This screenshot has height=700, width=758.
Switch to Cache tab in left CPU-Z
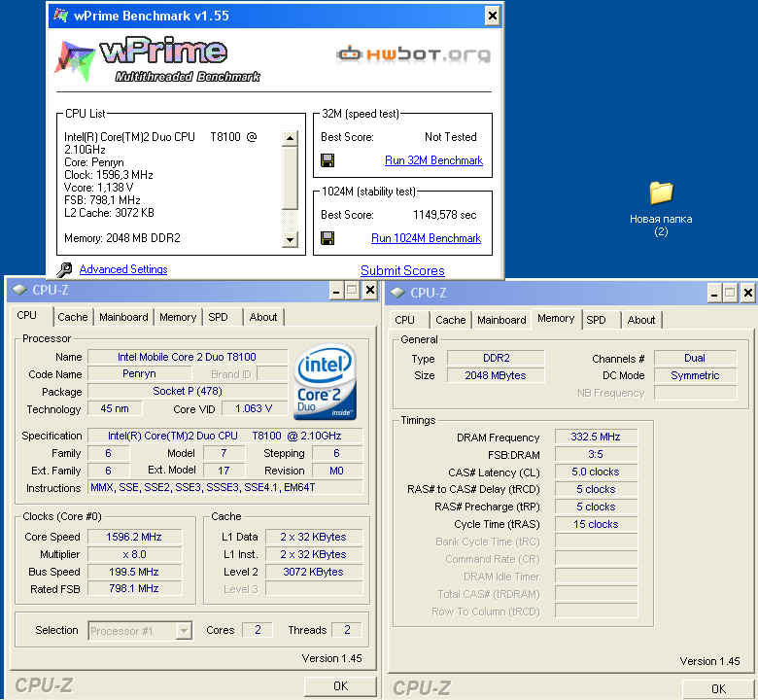coord(73,317)
